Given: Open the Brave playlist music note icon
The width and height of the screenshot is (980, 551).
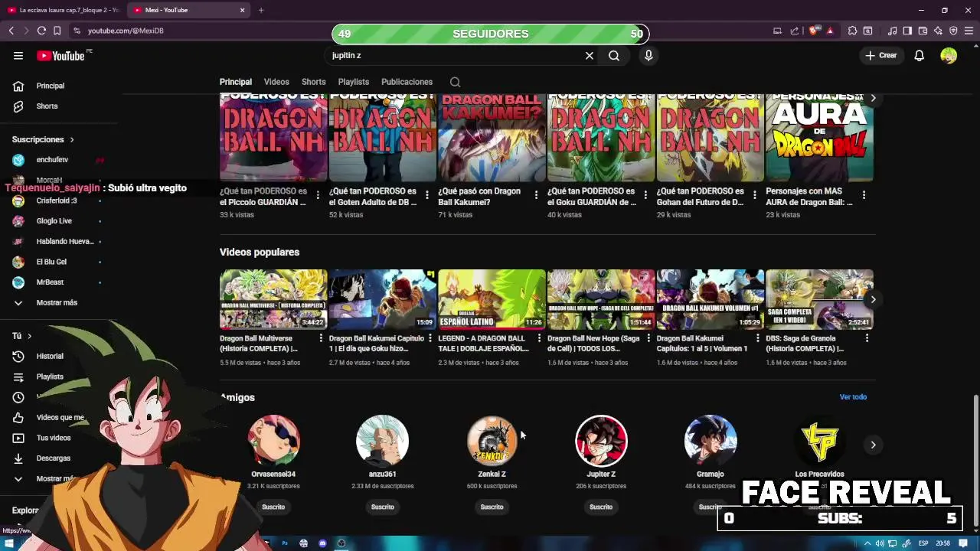Looking at the screenshot, I should (x=892, y=31).
